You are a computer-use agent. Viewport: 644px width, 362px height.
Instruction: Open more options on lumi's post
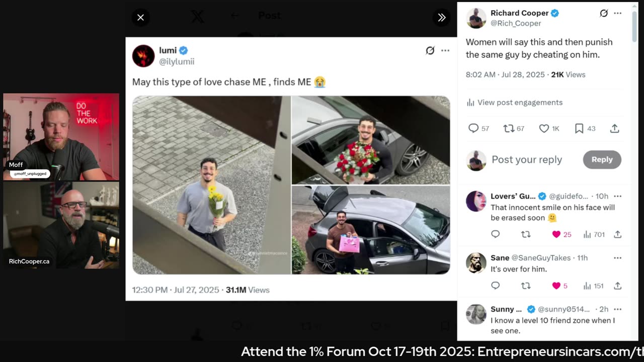[x=445, y=50]
